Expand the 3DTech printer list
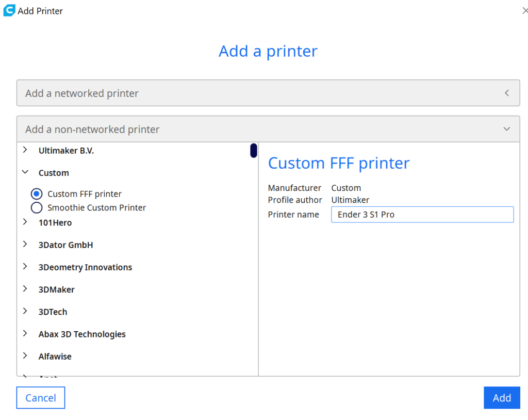528x420 pixels. 25,311
